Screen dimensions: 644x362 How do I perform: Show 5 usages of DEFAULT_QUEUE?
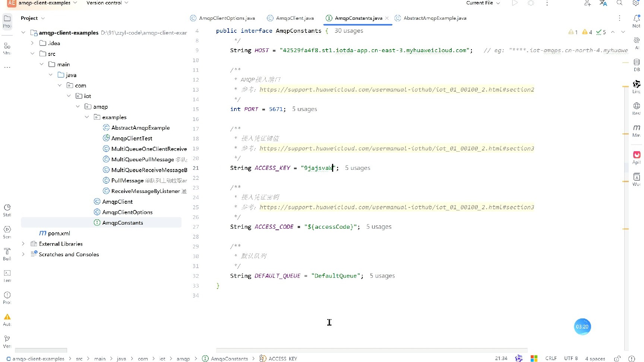click(382, 276)
